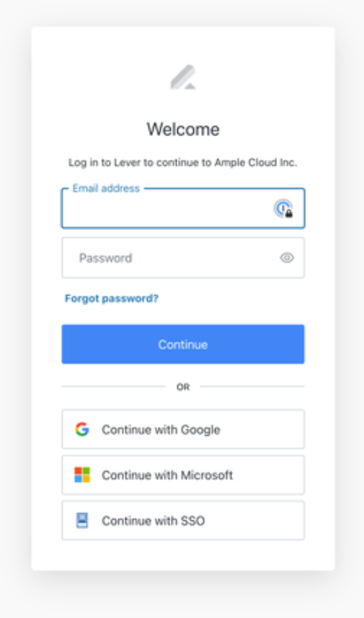Click the Microsoft four-square logo
This screenshot has width=364, height=618.
tap(82, 475)
